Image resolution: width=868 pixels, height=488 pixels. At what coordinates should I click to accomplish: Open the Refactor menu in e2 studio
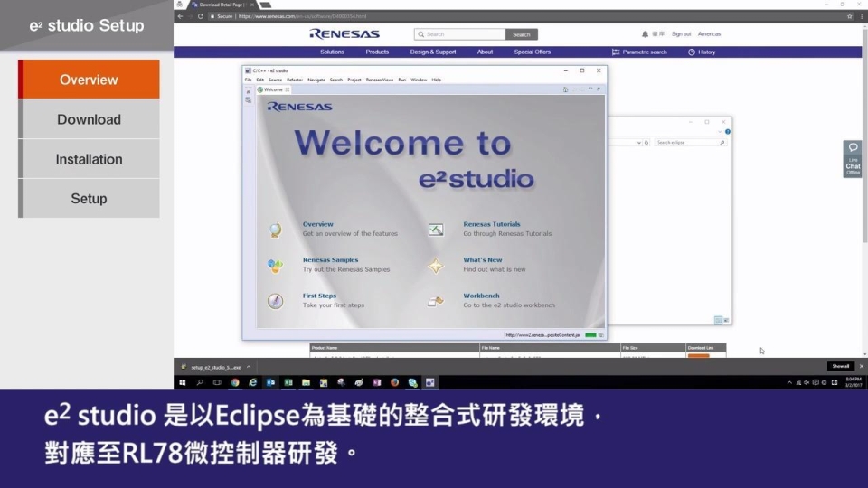point(295,80)
